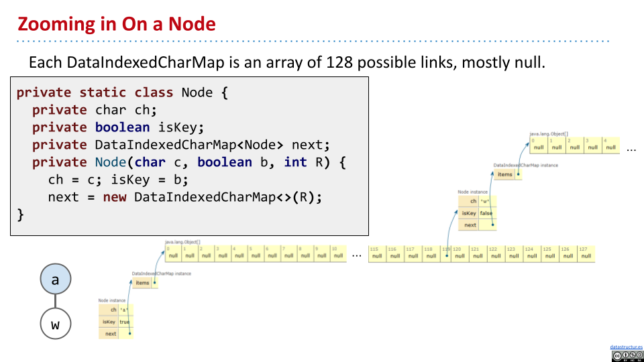Viewport: 644px width, 362px height.
Task: Click pointer dot in 'a' node's next field
Action: click(x=129, y=333)
